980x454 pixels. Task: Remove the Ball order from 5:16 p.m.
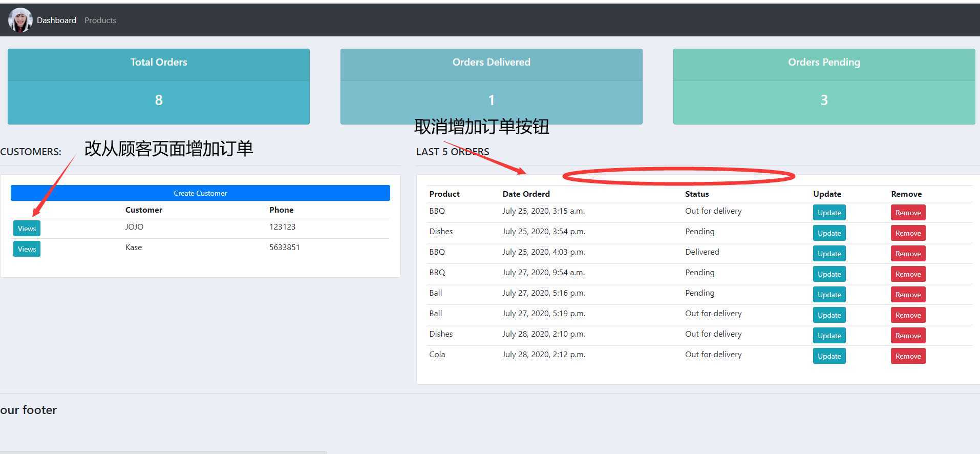coord(908,295)
